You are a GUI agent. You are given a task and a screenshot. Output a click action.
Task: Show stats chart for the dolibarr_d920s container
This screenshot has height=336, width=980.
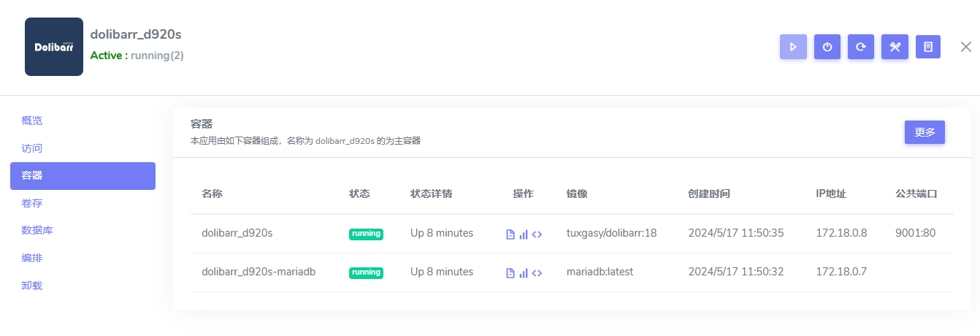tap(524, 234)
